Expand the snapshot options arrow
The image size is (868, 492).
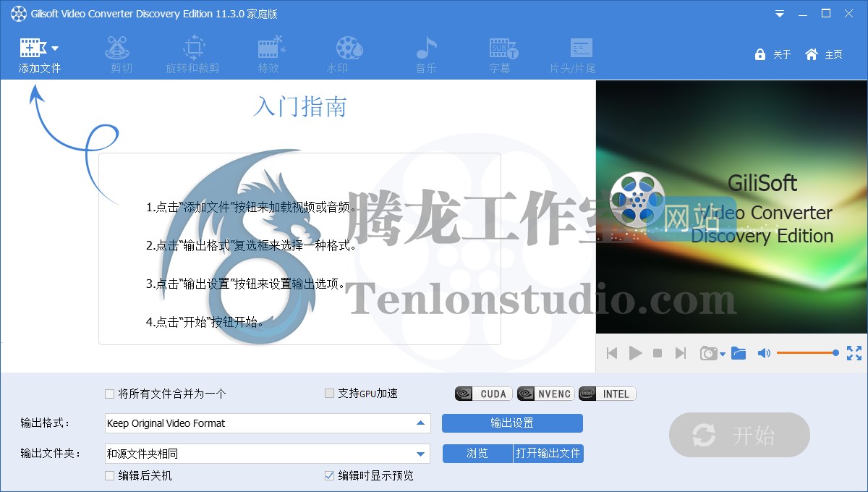(722, 354)
